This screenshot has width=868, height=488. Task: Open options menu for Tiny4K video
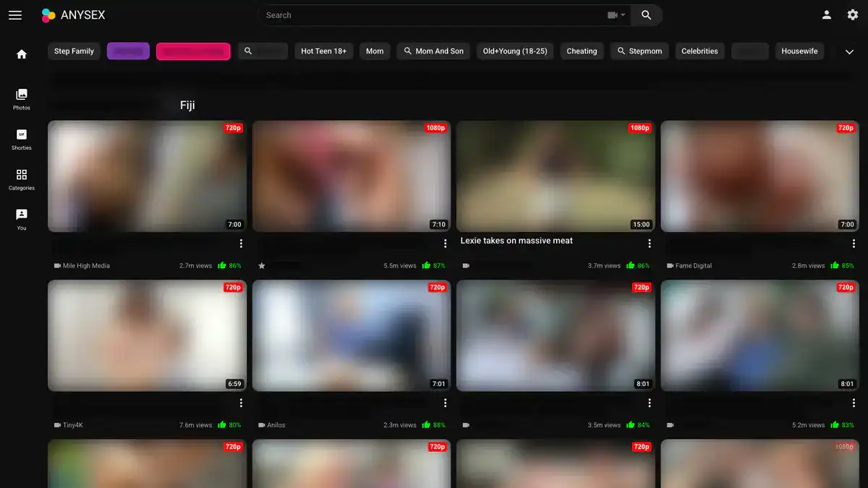pyautogui.click(x=241, y=403)
